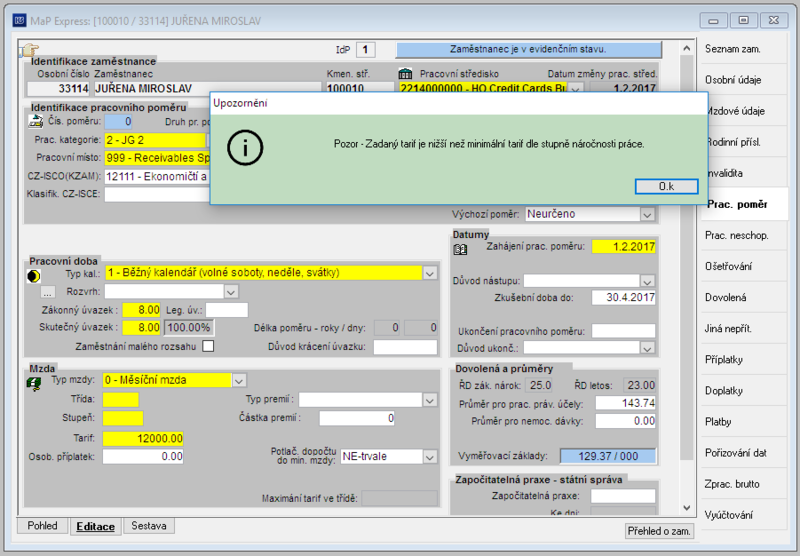Switch to the Pohled tab
Viewport: 800px width, 556px height.
click(x=42, y=526)
